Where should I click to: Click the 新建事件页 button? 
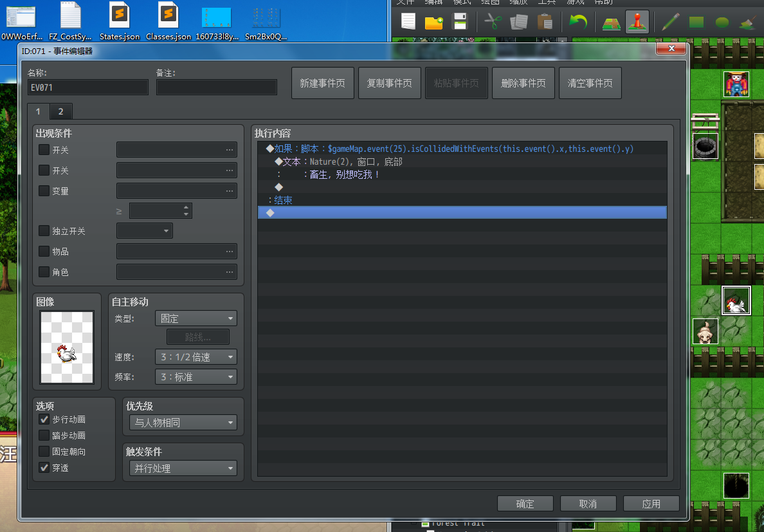323,84
